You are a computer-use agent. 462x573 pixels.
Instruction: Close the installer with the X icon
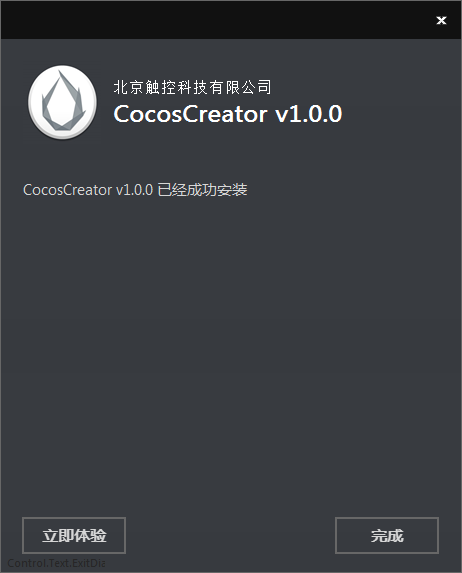pos(441,20)
